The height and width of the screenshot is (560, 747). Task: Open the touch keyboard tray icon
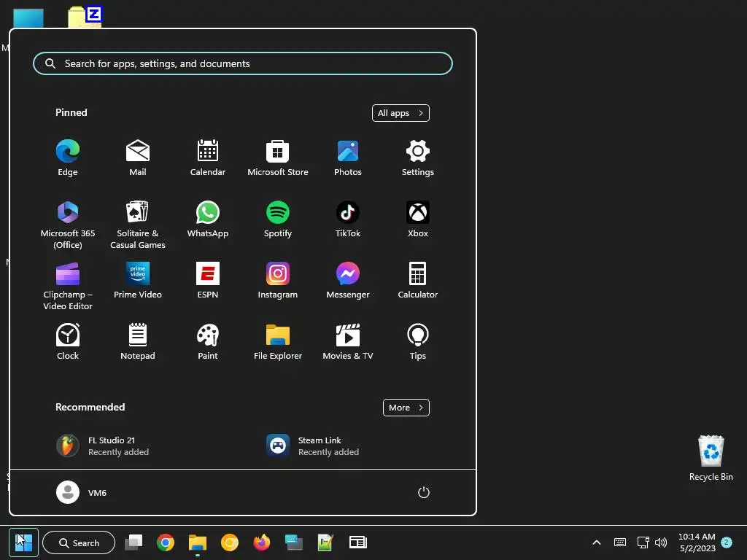620,542
